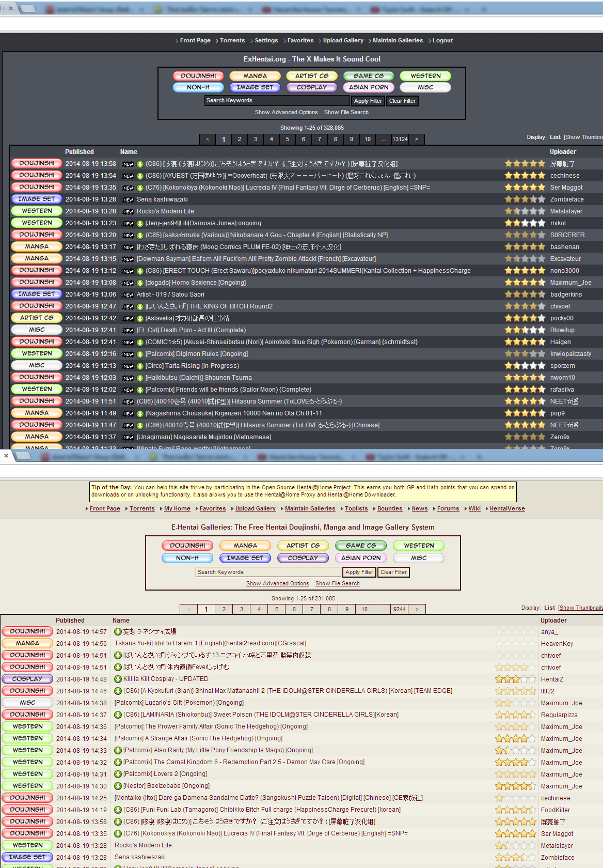This screenshot has height=868, width=603.
Task: Click the Search Keywords field in the dark window
Action: click(x=277, y=101)
